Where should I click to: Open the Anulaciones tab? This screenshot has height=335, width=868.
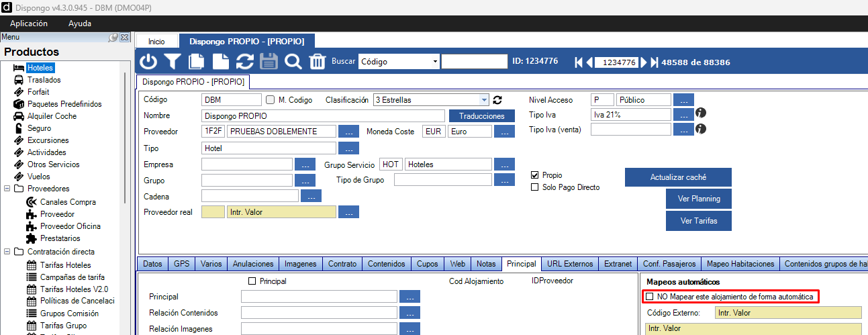tap(253, 264)
